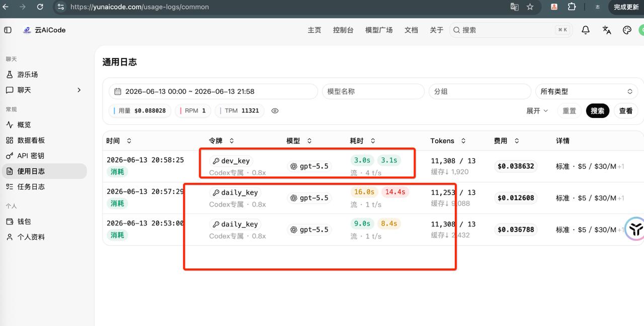
Task: Open the 所有类型 dropdown
Action: (587, 92)
